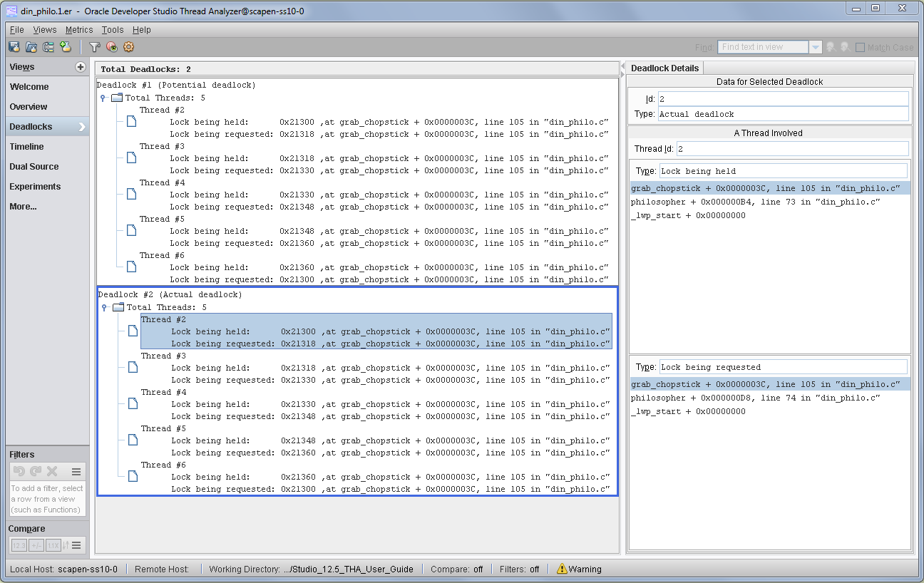Image resolution: width=924 pixels, height=583 pixels.
Task: Open the Help menu
Action: tap(142, 30)
